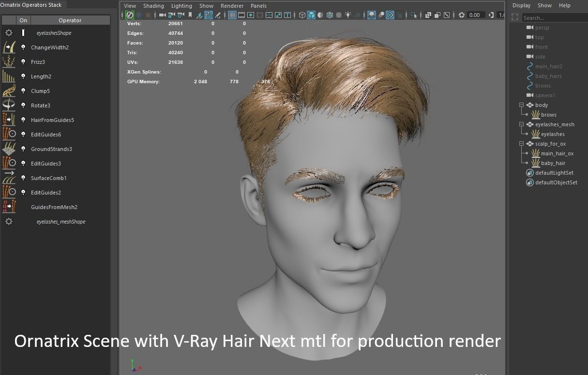Click the On column header

click(23, 20)
